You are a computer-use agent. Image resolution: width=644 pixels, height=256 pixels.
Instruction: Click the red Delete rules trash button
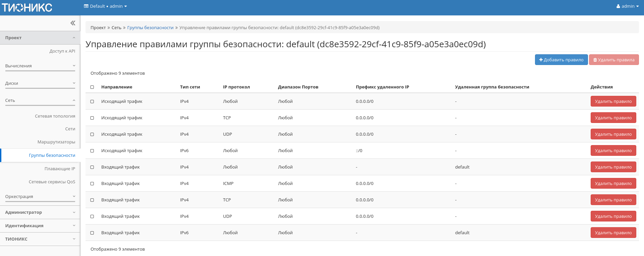[614, 60]
